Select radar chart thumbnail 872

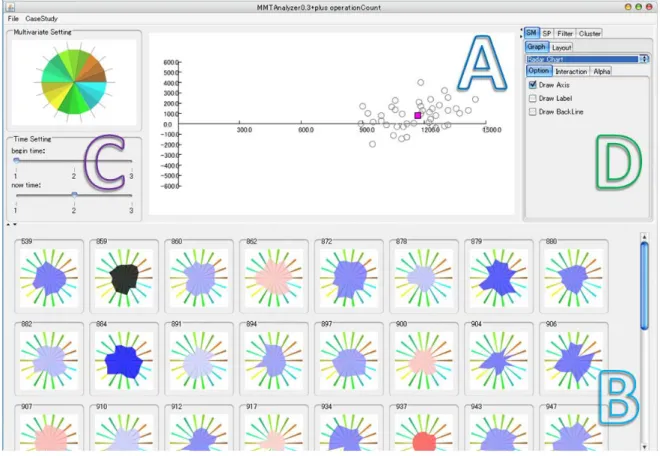pos(349,277)
